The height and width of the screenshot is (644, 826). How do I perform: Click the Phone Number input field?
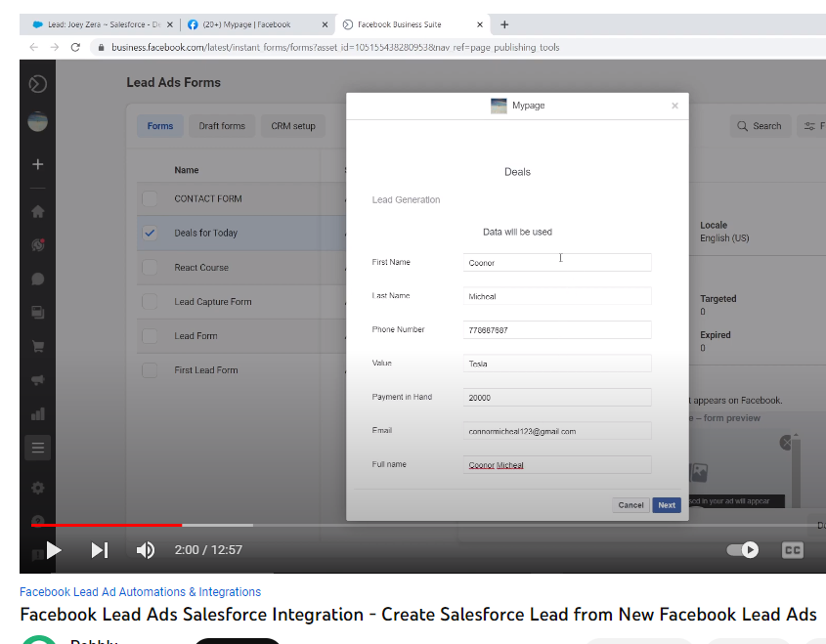pos(557,329)
